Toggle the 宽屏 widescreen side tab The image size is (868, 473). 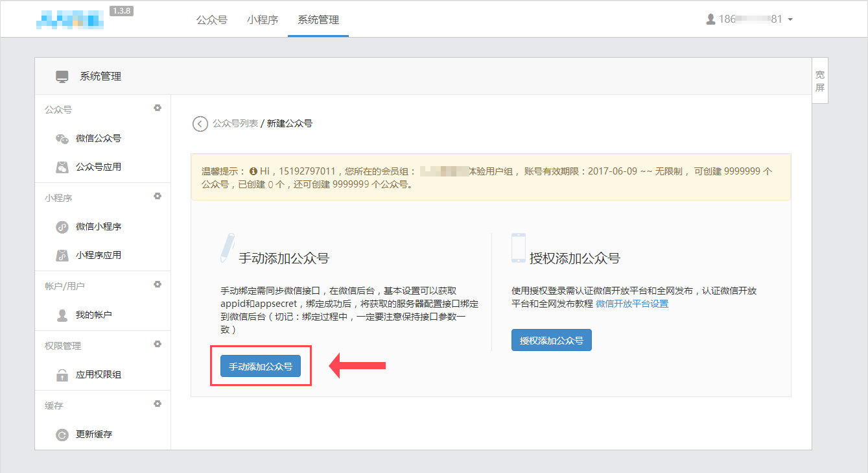click(x=819, y=81)
